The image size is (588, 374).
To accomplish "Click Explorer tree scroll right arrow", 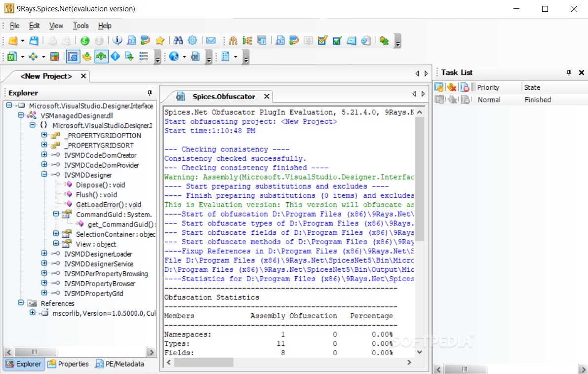I will [x=151, y=352].
